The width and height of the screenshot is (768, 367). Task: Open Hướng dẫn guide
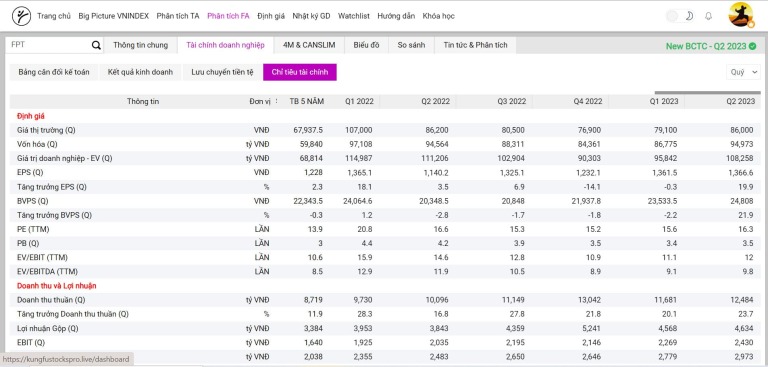point(396,16)
